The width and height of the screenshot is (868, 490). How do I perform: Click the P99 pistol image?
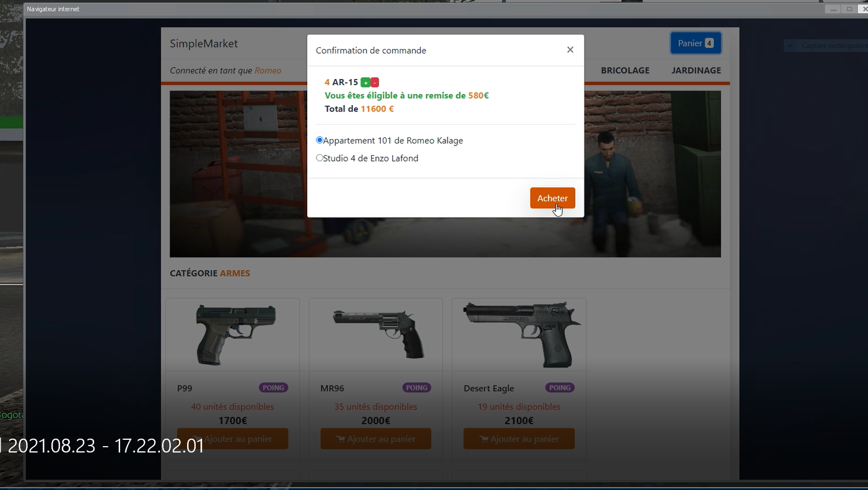click(236, 335)
